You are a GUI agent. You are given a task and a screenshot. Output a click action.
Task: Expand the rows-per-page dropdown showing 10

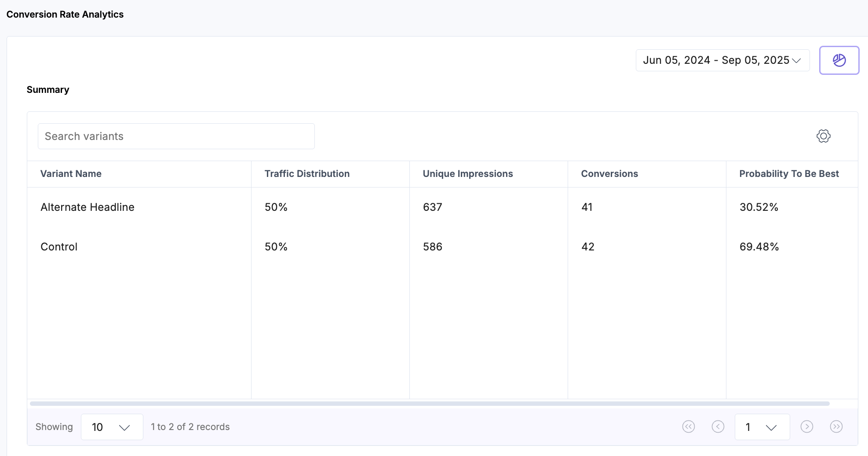tap(112, 427)
